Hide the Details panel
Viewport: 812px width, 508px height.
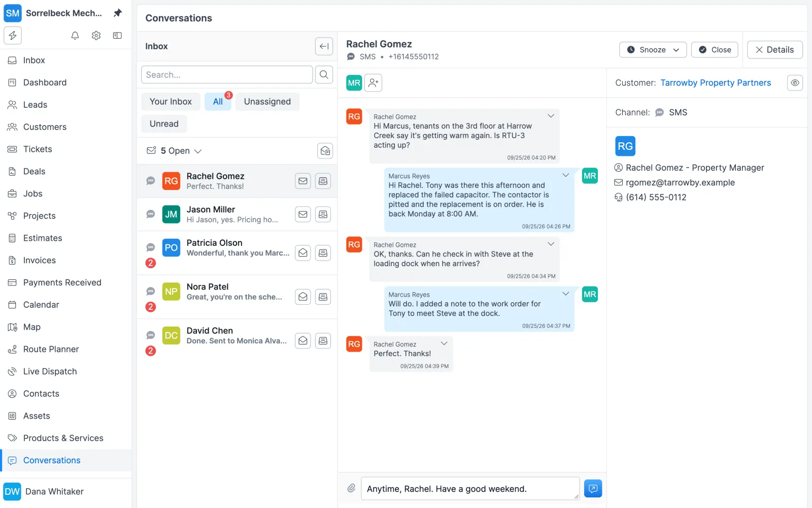[774, 50]
